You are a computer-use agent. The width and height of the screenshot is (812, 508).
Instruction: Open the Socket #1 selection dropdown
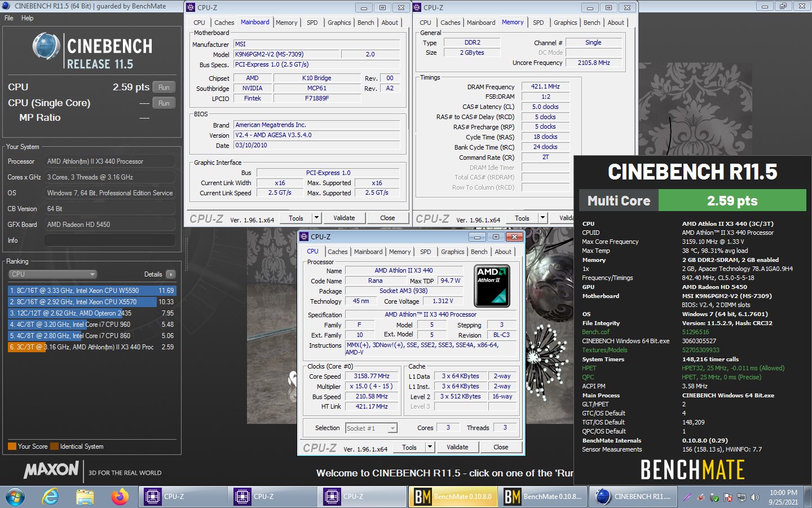(372, 428)
